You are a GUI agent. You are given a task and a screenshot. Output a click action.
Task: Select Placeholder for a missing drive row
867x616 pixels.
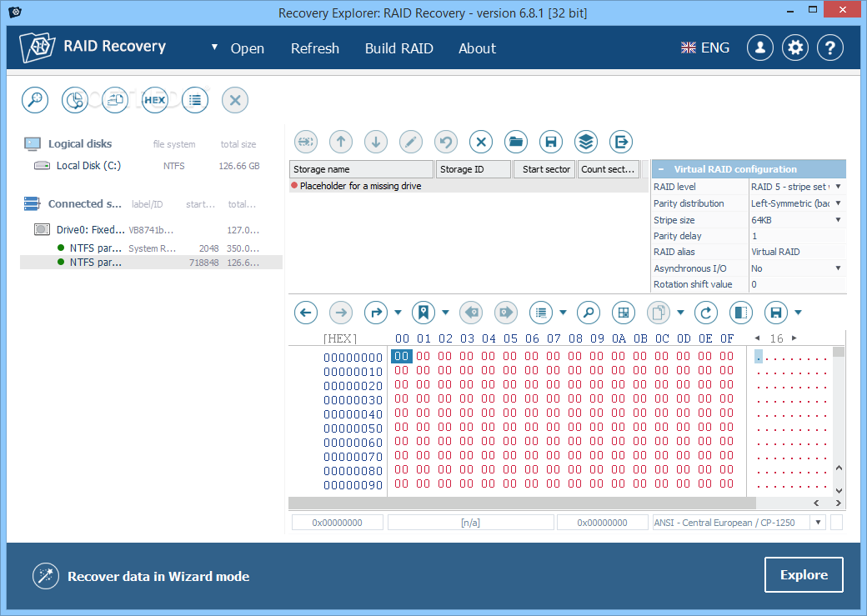(x=469, y=187)
